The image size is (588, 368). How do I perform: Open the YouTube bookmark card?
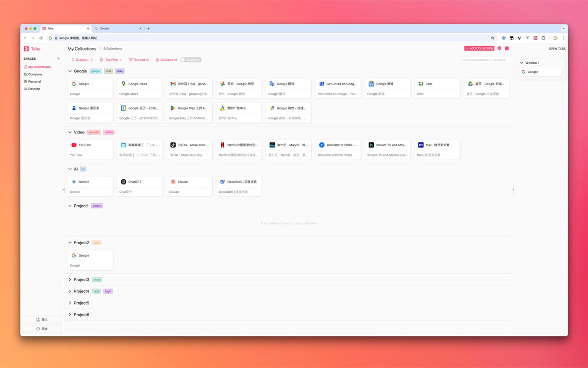click(x=90, y=149)
